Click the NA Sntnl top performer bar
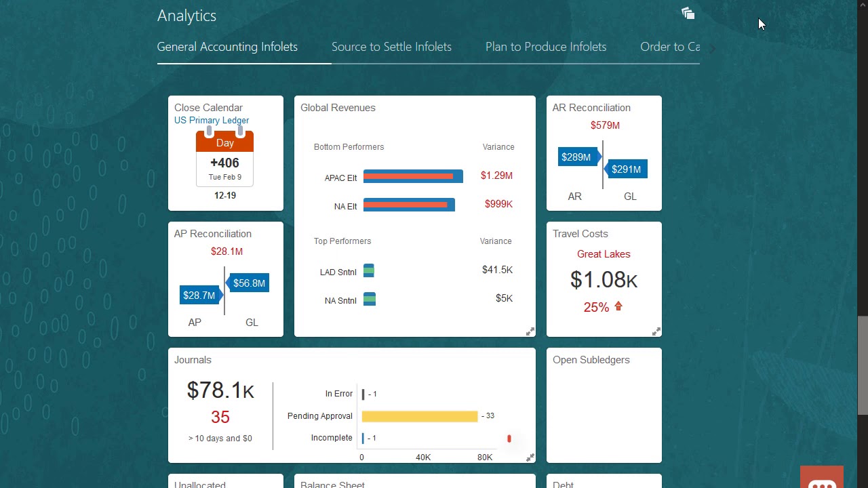This screenshot has height=488, width=868. pos(370,299)
